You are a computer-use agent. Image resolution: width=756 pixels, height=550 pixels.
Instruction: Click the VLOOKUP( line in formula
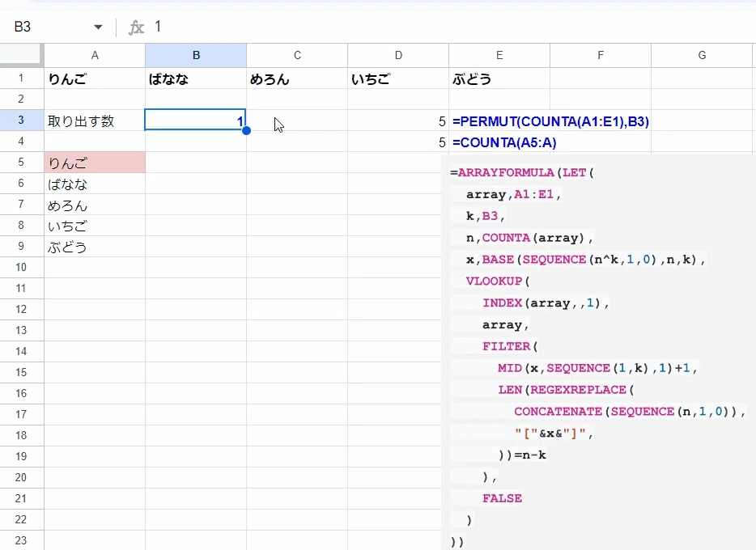coord(498,281)
